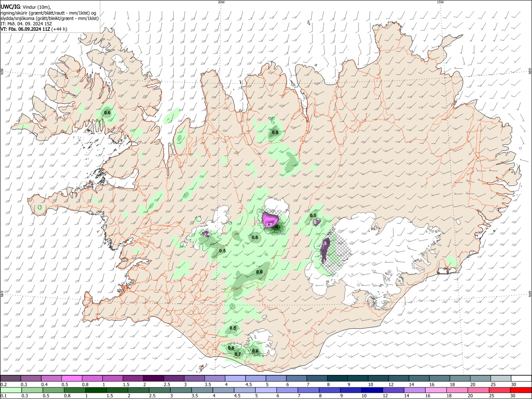Choose the light pink swatch labeled 16 in the lower legend
This screenshot has height=399, width=532.
tap(436, 390)
